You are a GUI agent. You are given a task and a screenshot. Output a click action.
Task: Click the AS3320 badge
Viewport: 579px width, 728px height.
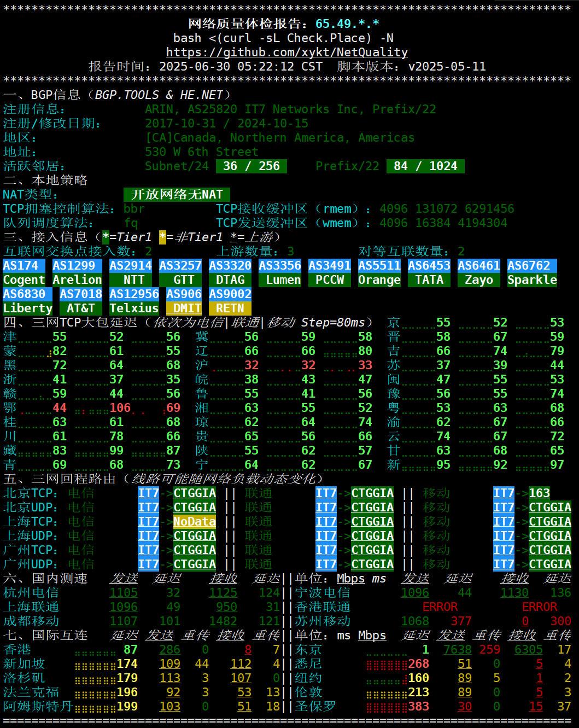[x=230, y=266]
